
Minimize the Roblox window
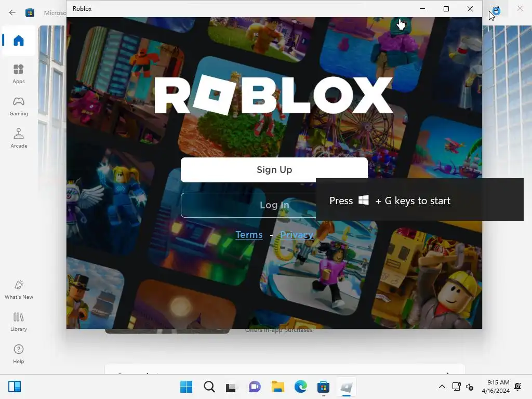point(422,9)
